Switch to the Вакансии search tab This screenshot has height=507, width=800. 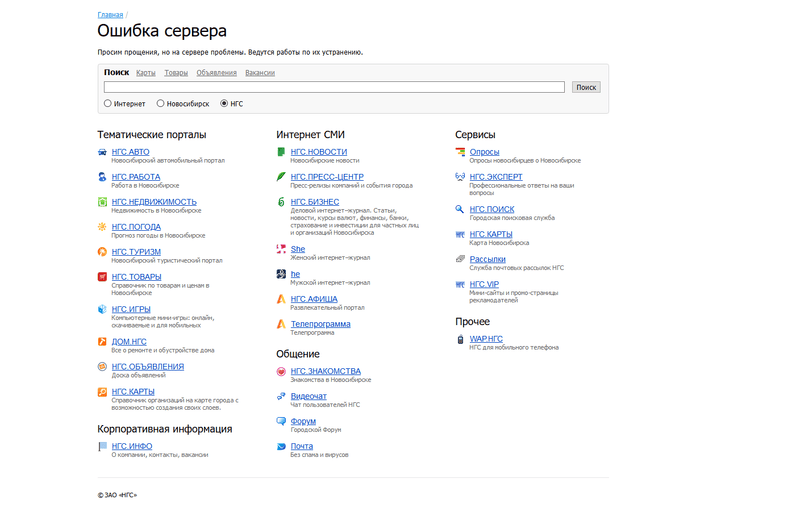tap(259, 73)
